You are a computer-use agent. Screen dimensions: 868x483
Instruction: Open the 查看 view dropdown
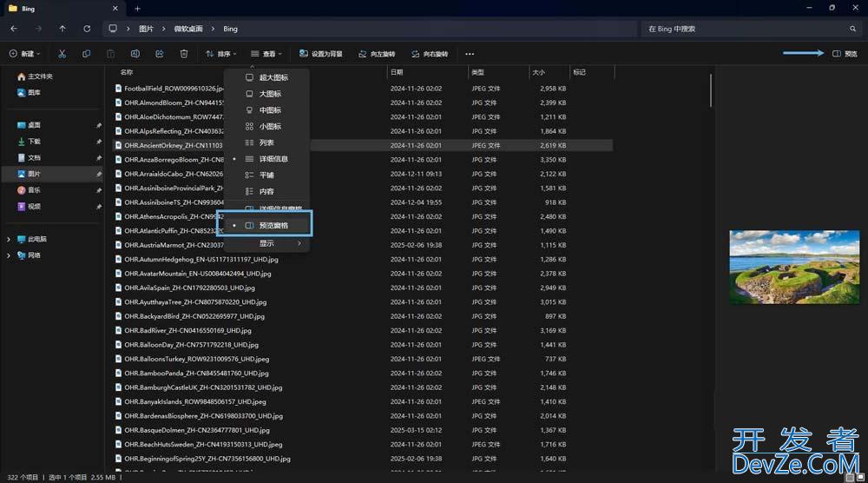coord(266,54)
